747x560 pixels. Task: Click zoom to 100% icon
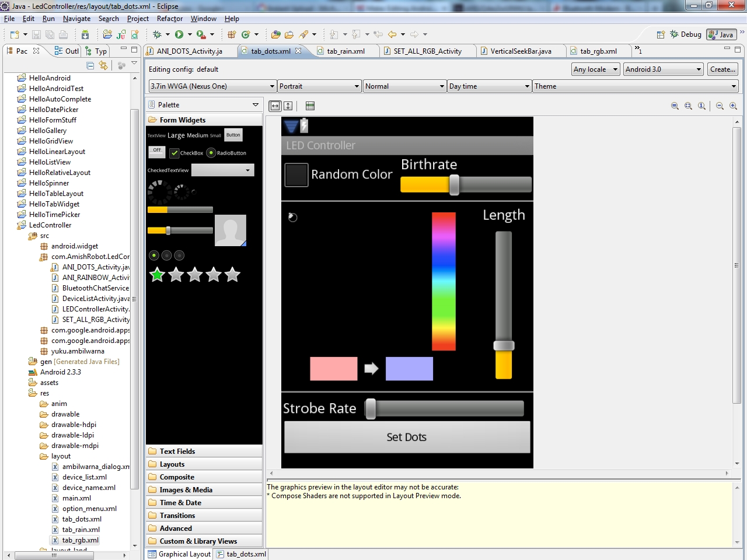(701, 106)
